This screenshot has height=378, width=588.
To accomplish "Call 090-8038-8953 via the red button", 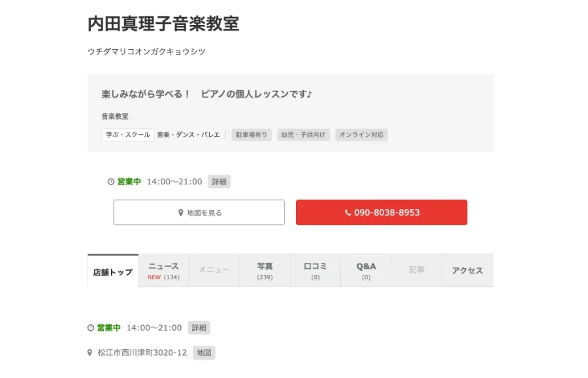I will [382, 213].
